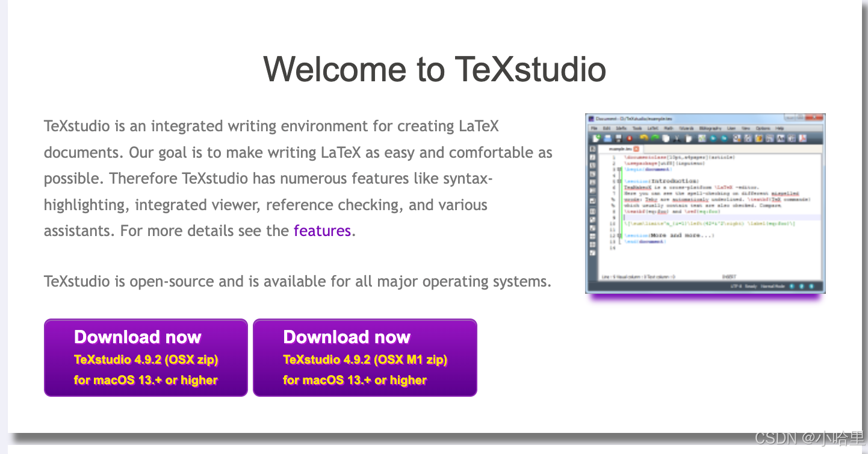Download TeXstudio 4.9.2 (OSX M1 zip)

point(365,358)
